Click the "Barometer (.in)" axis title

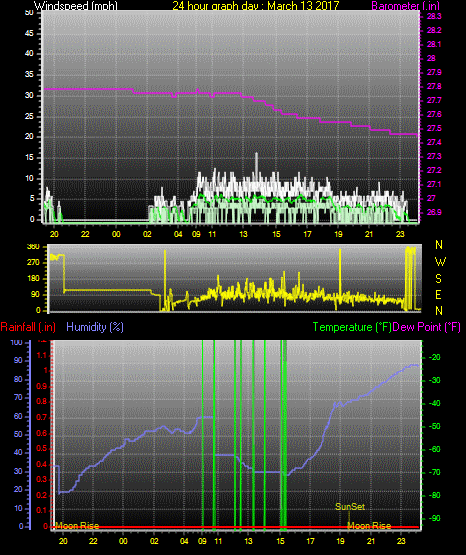(x=405, y=5)
